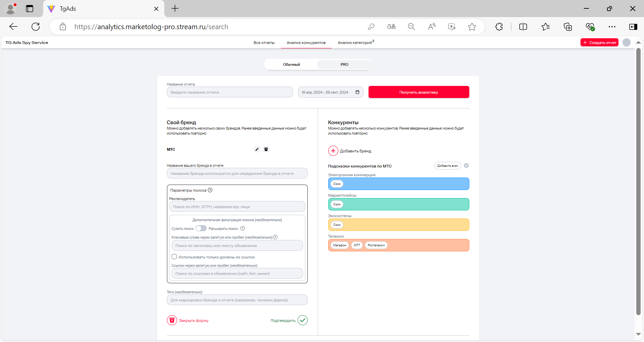Open the browser profile icon
Image resolution: width=644 pixels, height=342 pixels.
[x=11, y=9]
